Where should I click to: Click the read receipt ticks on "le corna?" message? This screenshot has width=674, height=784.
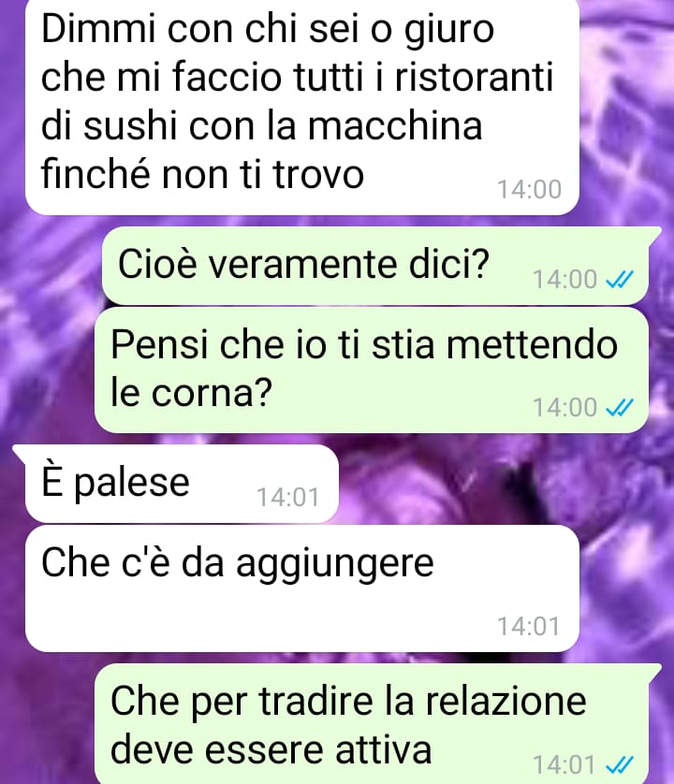coord(620,408)
